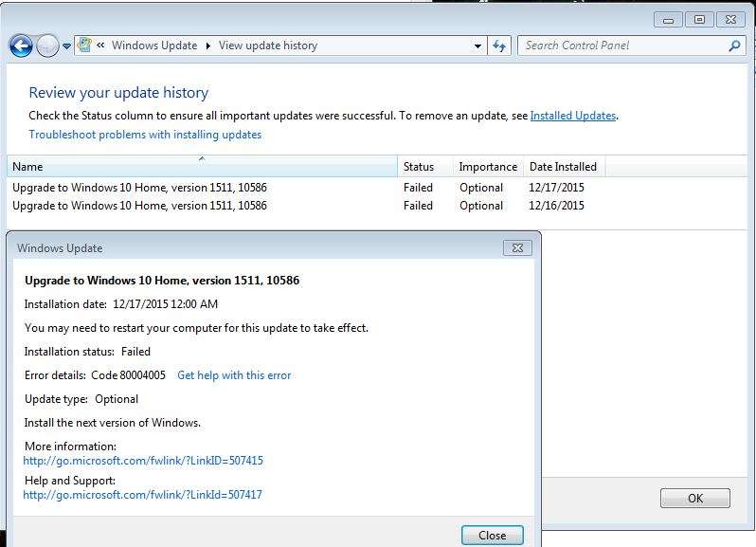The height and width of the screenshot is (547, 756).
Task: Click the Close button in dialog
Action: (493, 536)
